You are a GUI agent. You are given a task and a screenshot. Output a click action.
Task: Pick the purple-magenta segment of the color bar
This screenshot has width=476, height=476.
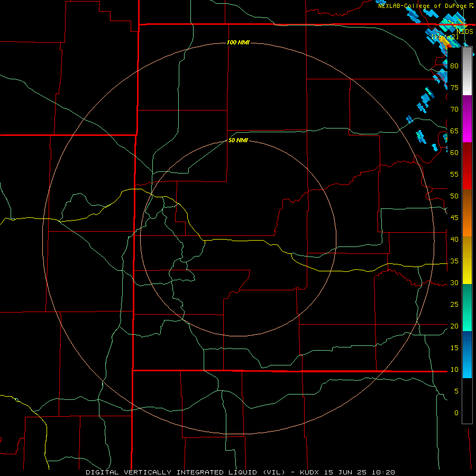pyautogui.click(x=467, y=119)
